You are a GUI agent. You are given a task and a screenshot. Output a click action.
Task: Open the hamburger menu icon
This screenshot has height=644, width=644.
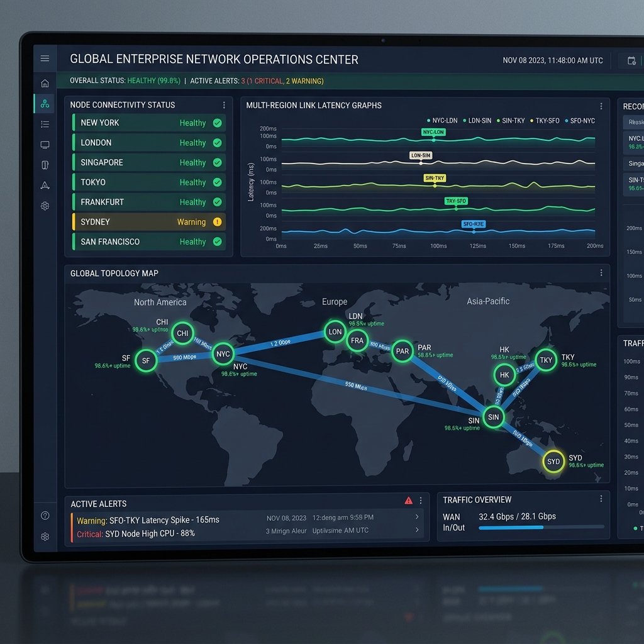45,58
